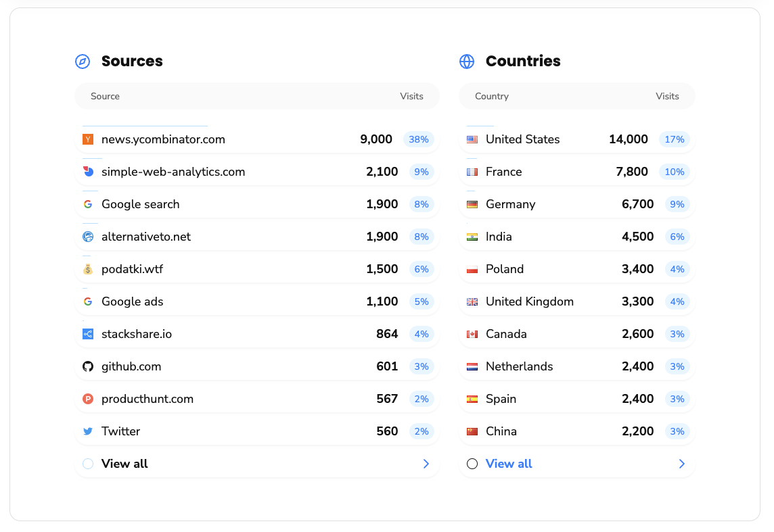Click the Y Combinator favicon icon

[x=88, y=139]
